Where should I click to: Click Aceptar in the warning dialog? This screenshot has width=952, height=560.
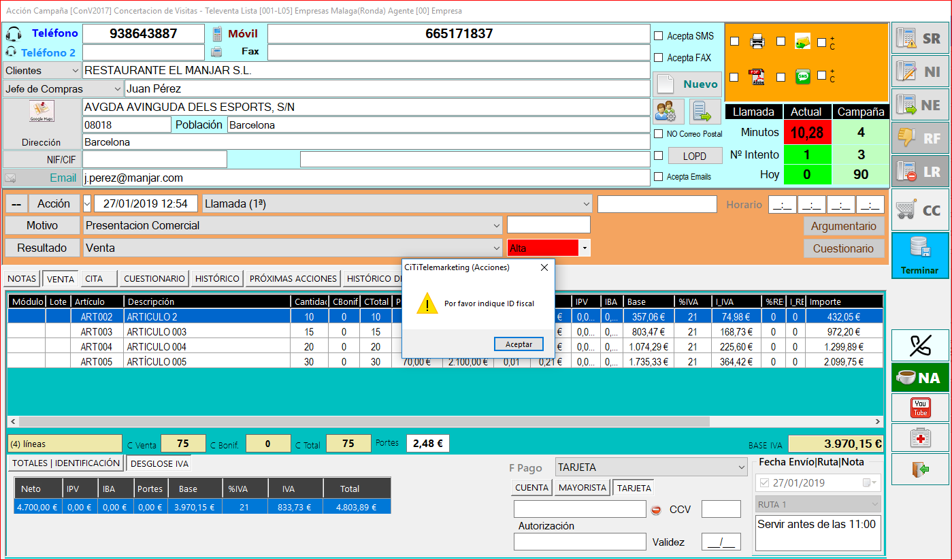tap(519, 344)
